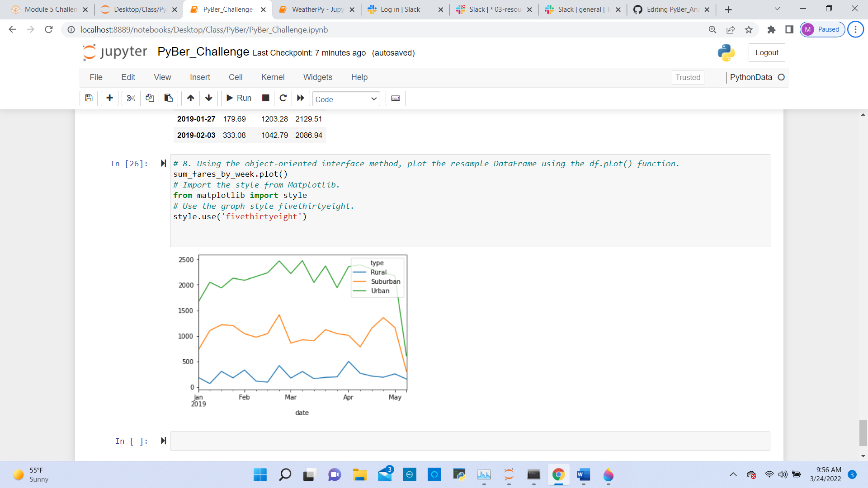Open the Chrome three-dot menu
The width and height of the screenshot is (868, 488).
click(x=855, y=29)
